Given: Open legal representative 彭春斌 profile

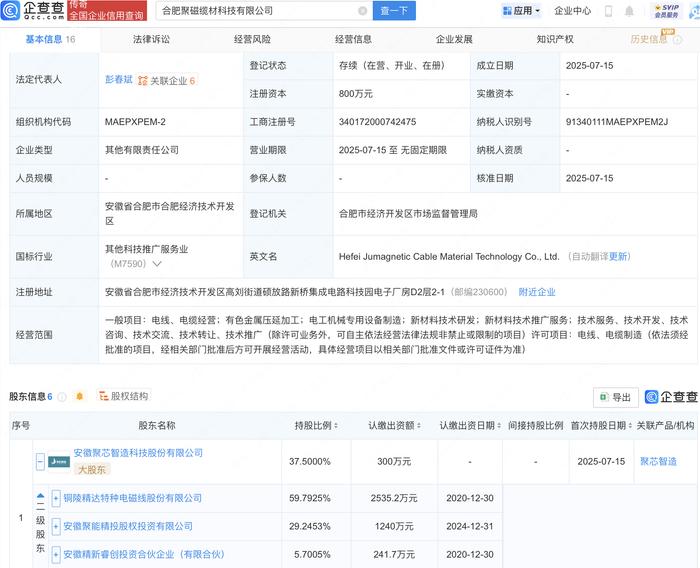Looking at the screenshot, I should (x=119, y=79).
